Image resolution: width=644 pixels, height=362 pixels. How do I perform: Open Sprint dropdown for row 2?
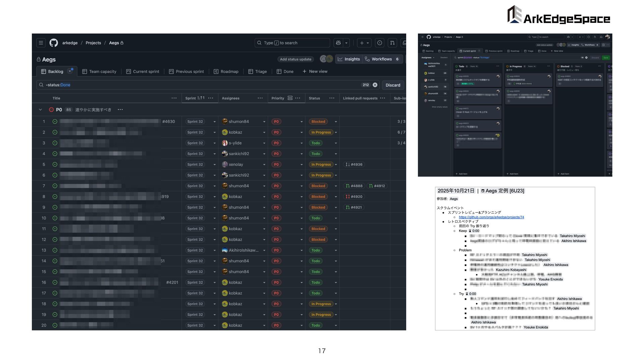click(214, 132)
